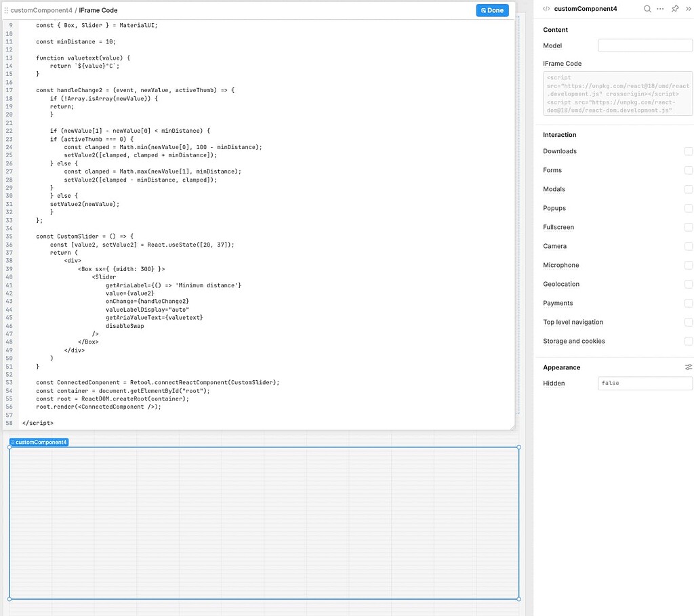The image size is (694, 616).
Task: Tick the Top level navigation checkbox
Action: point(689,322)
